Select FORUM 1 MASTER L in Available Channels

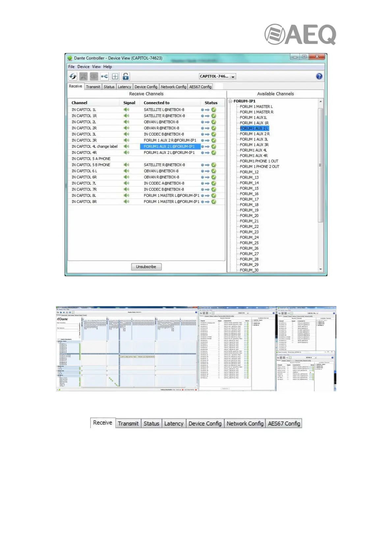pos(256,107)
